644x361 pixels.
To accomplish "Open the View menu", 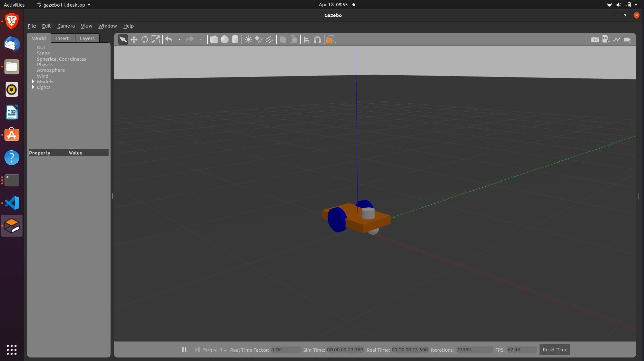I will 86,26.
